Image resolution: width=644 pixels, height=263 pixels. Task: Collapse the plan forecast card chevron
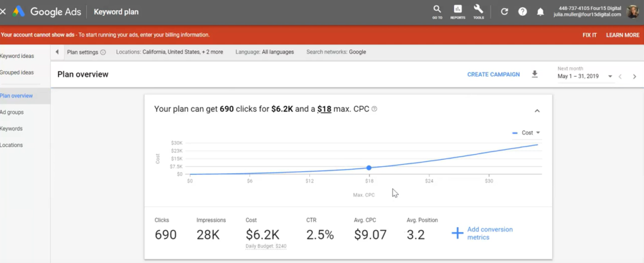click(537, 111)
